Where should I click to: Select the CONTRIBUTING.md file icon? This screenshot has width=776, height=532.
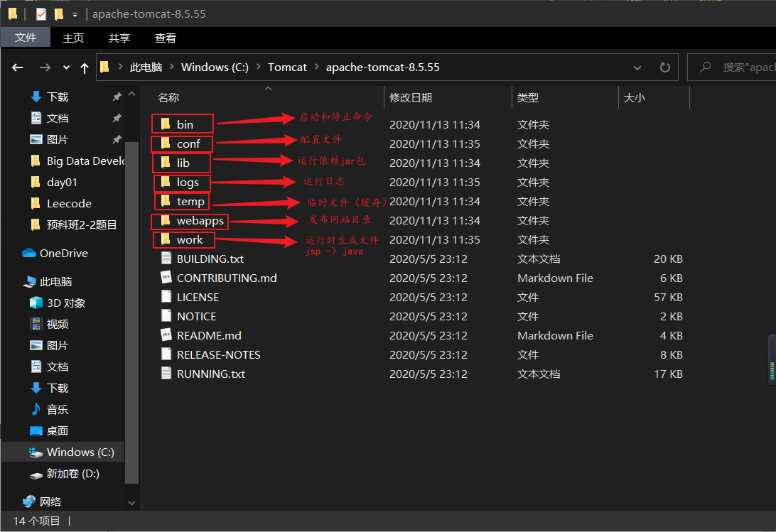166,278
